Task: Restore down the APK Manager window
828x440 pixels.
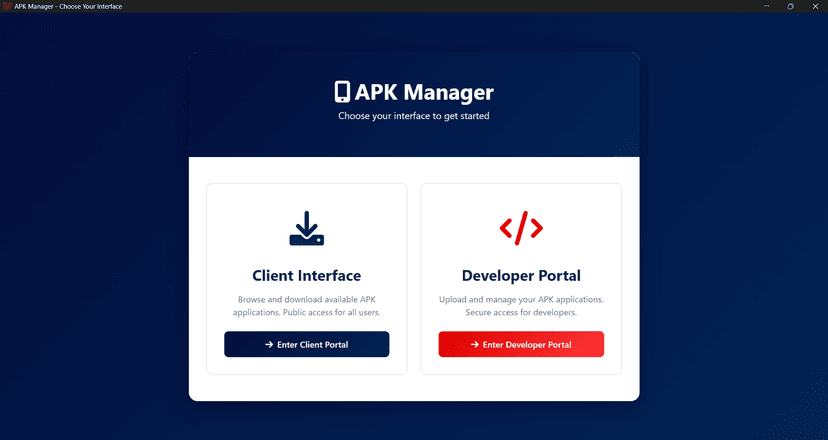Action: 791,6
